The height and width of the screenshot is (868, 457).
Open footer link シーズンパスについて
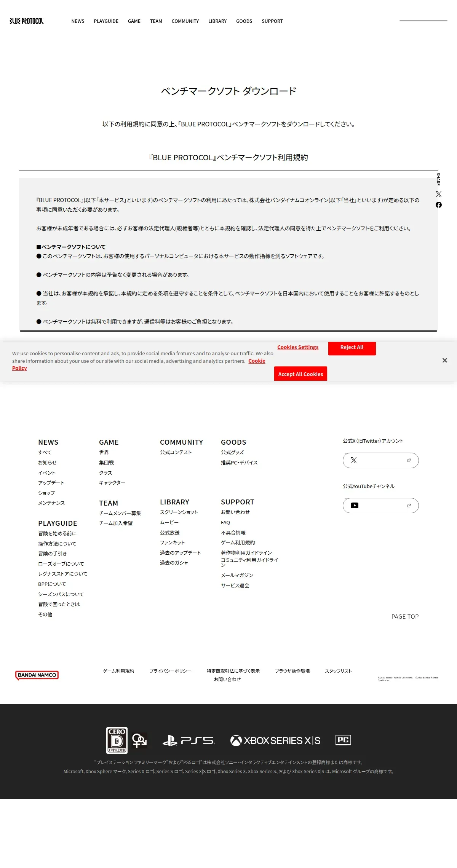61,594
